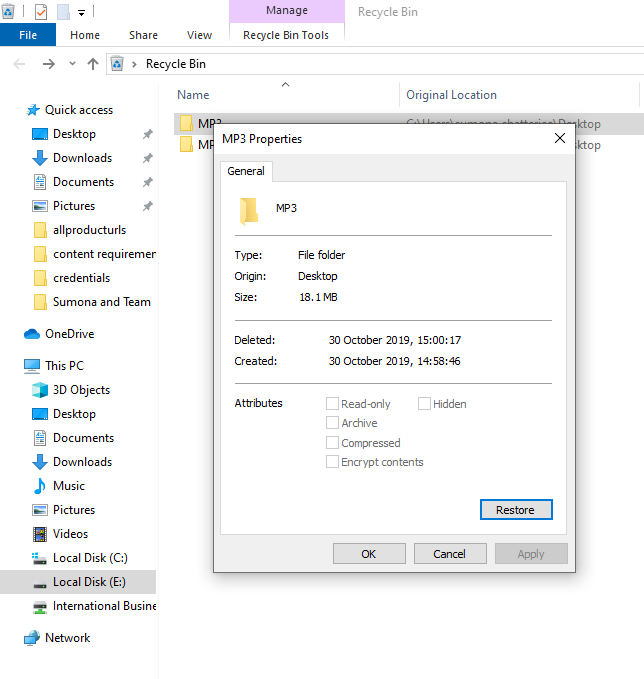Switch to the Share ribbon tab

(x=143, y=35)
